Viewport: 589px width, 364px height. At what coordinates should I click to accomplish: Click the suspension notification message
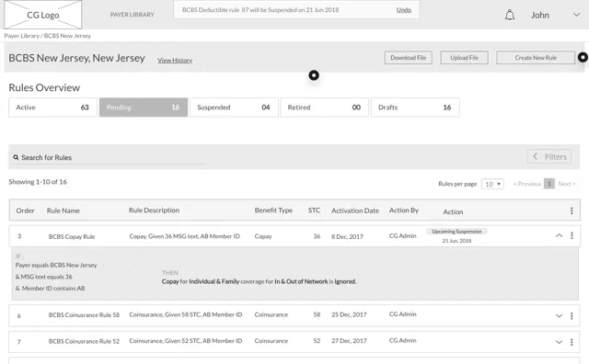[260, 10]
